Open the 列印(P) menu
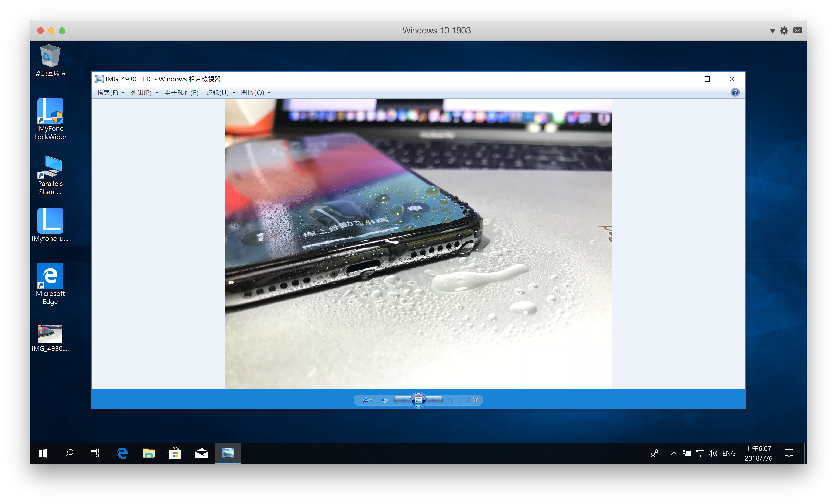Image resolution: width=837 pixels, height=504 pixels. pos(144,93)
